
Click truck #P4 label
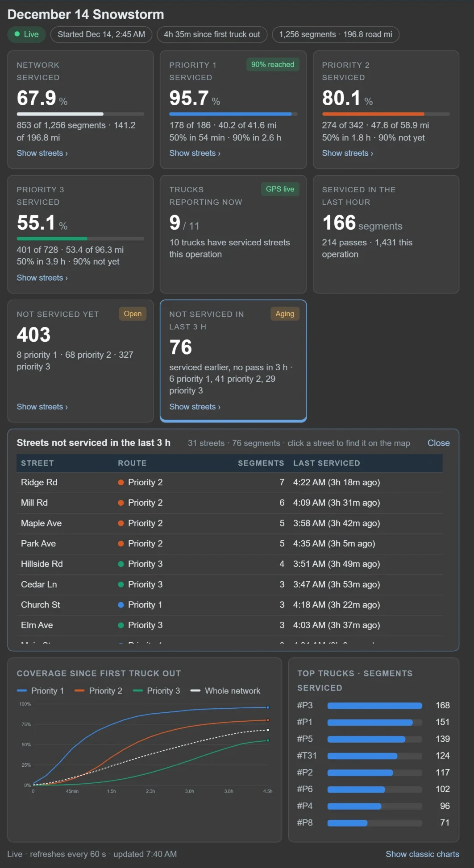[x=305, y=806]
